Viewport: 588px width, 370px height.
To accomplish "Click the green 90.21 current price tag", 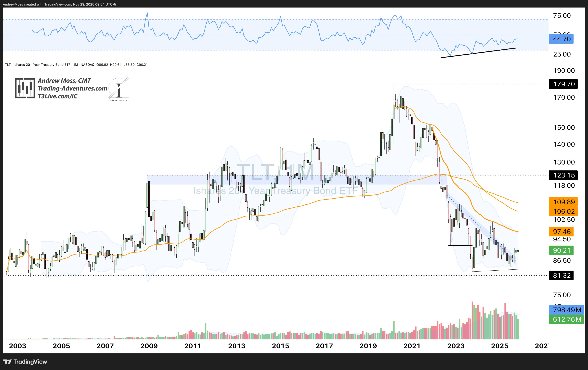I will pos(561,250).
